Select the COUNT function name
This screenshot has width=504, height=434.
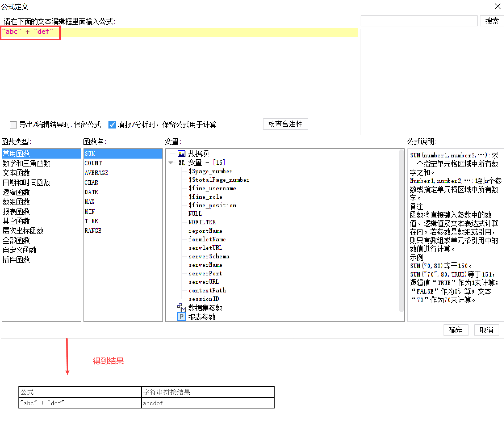point(123,163)
